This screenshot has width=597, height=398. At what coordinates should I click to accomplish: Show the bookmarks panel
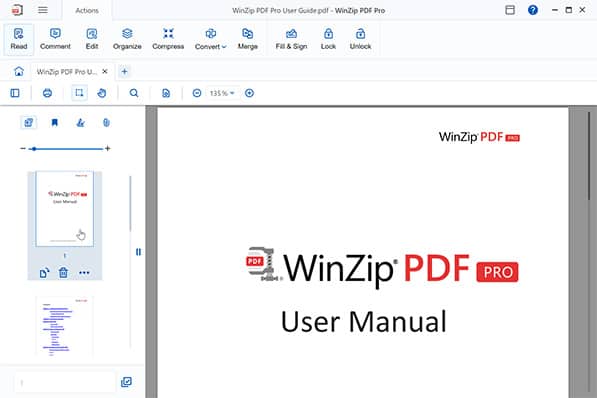tap(54, 123)
